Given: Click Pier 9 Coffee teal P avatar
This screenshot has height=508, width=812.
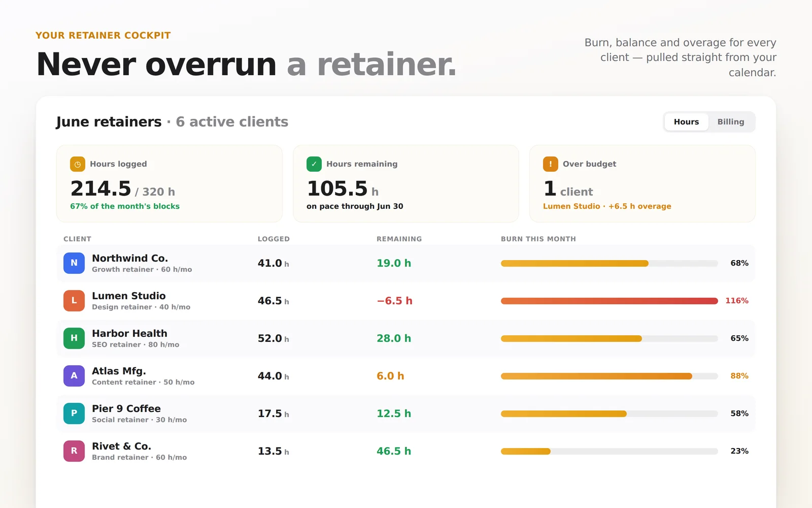Looking at the screenshot, I should [x=74, y=414].
